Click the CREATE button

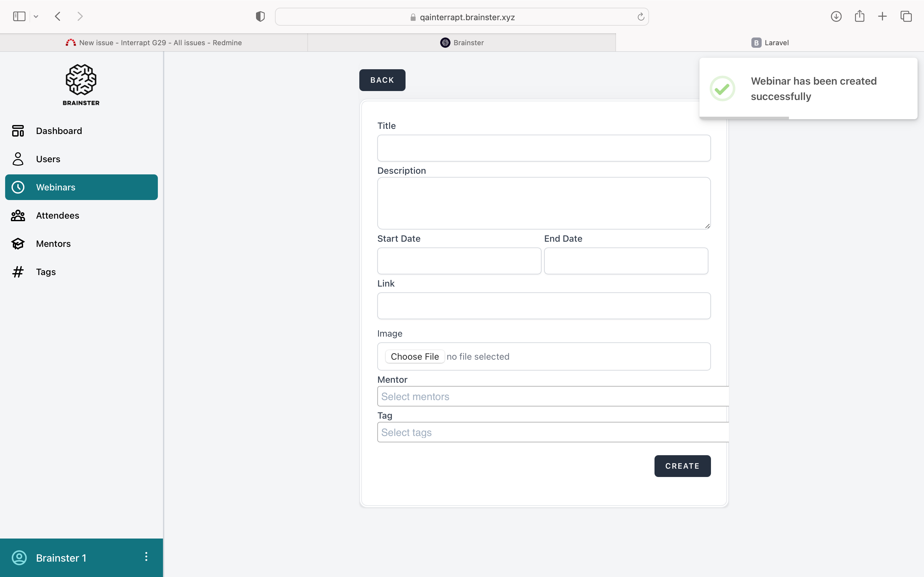coord(682,466)
